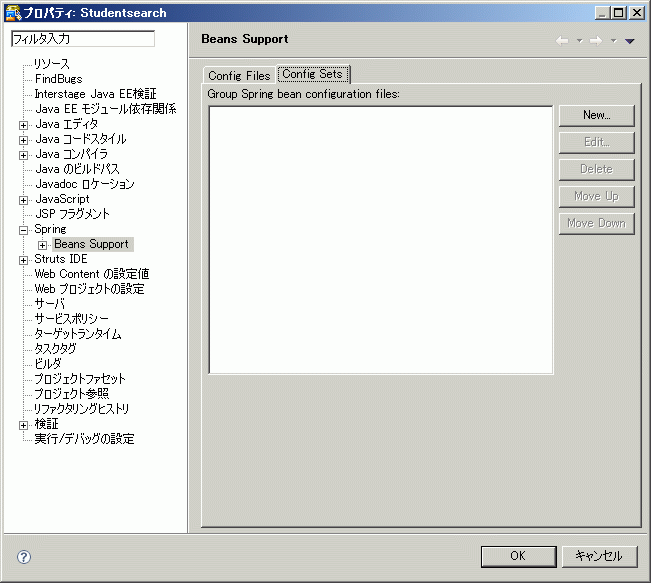Select リソース in the tree

(51, 64)
